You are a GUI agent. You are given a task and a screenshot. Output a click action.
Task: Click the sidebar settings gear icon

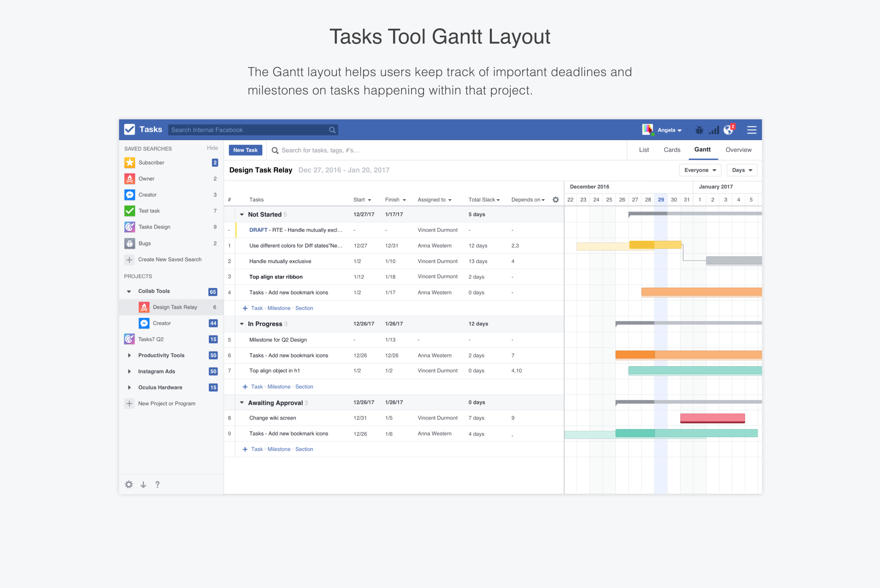click(129, 484)
